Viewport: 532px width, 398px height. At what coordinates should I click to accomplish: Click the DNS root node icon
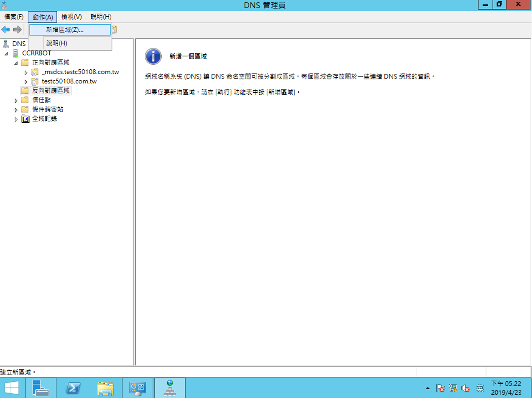click(5, 43)
